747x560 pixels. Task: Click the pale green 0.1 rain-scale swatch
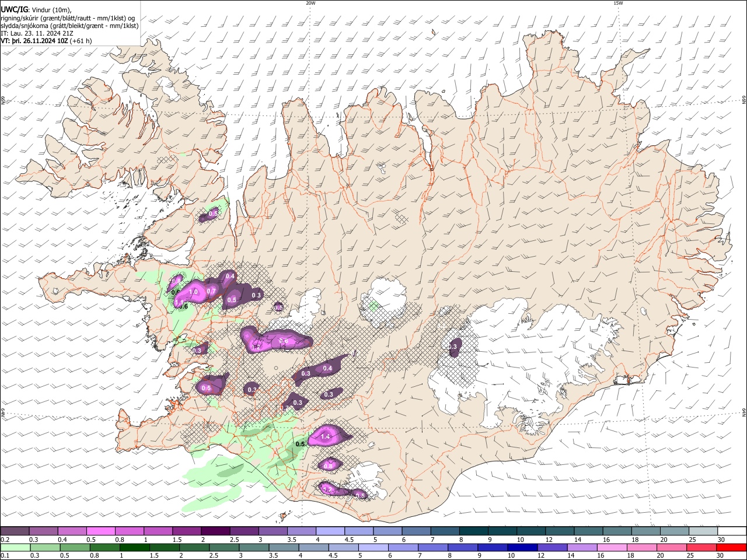point(15,547)
